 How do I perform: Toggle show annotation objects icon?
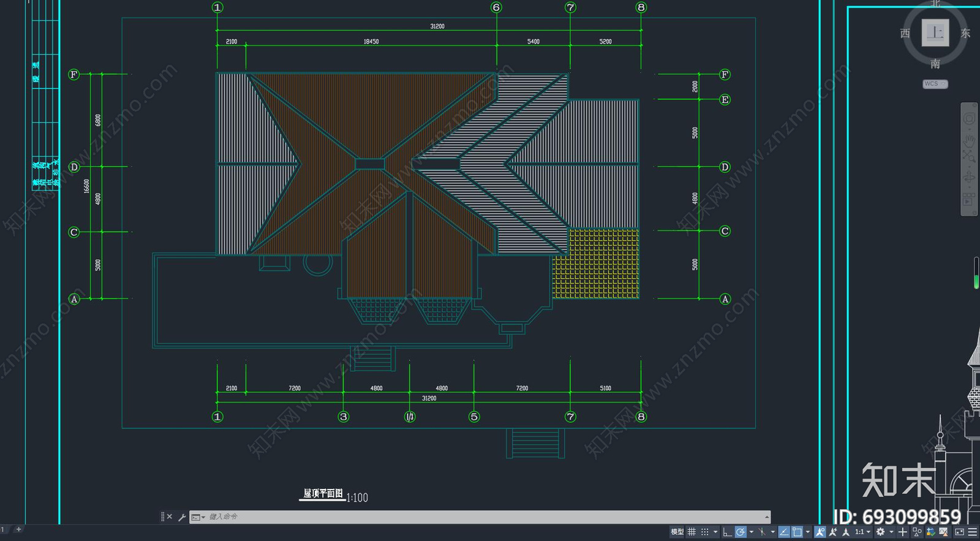[820, 532]
